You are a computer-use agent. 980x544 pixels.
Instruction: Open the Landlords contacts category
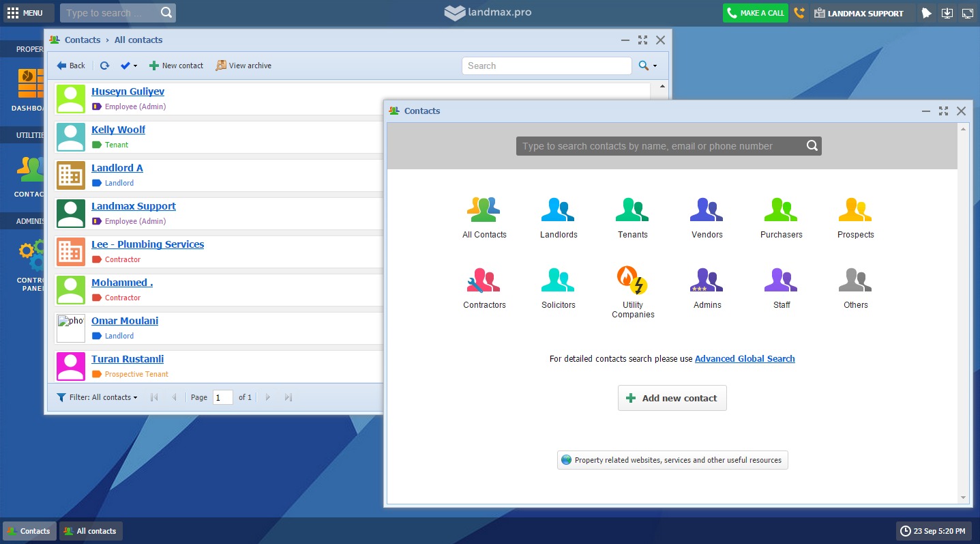(558, 217)
